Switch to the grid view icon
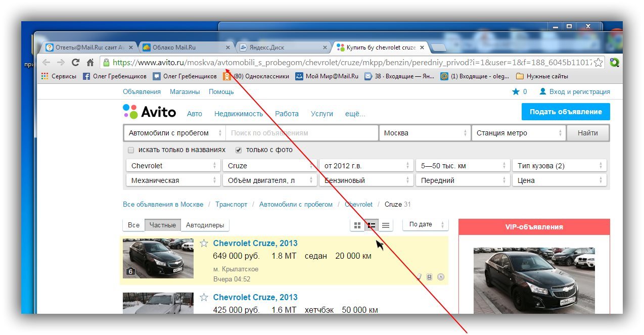The image size is (644, 335). click(x=357, y=225)
